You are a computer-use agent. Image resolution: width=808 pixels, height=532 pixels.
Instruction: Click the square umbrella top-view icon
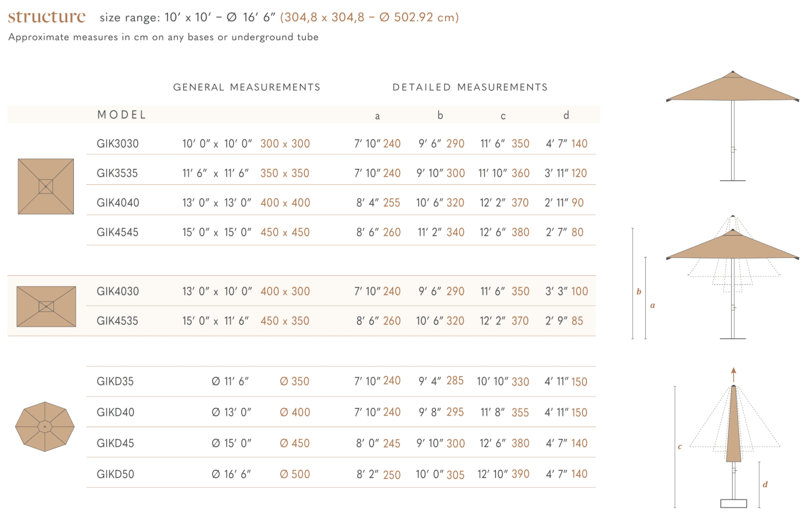[x=45, y=186]
